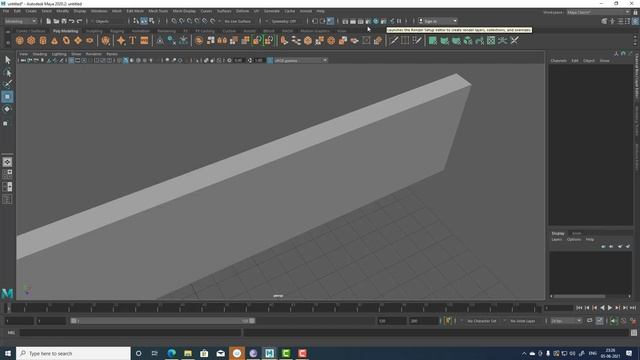Click Play Forwards button
The width and height of the screenshot is (640, 360).
610,308
